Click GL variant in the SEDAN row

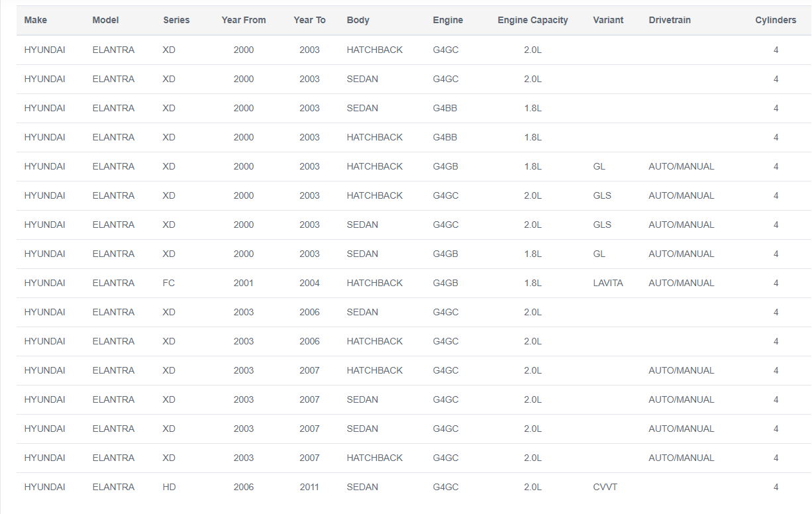[x=599, y=254]
